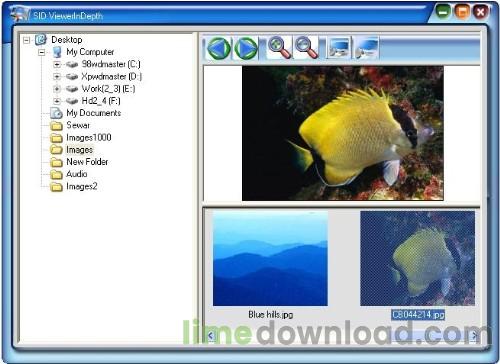
Task: Click the Audio folder icon
Action: pos(56,174)
